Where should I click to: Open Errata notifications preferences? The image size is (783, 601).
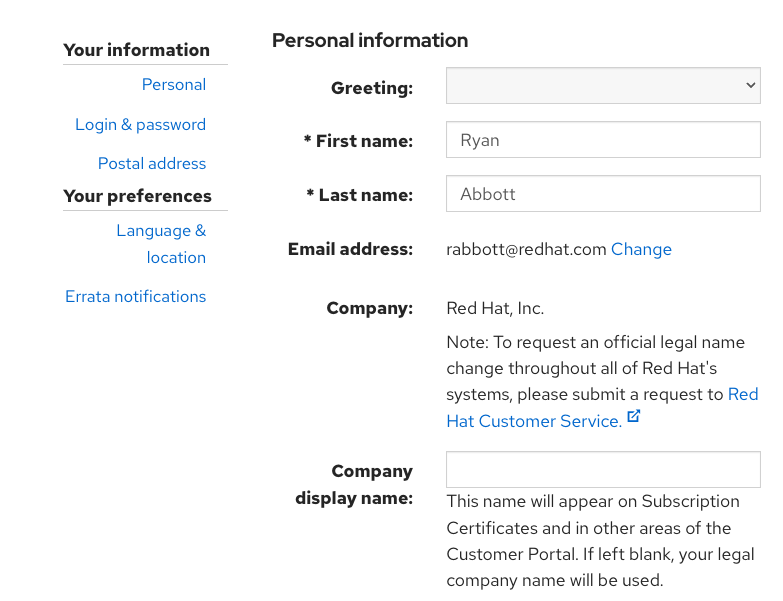[136, 297]
